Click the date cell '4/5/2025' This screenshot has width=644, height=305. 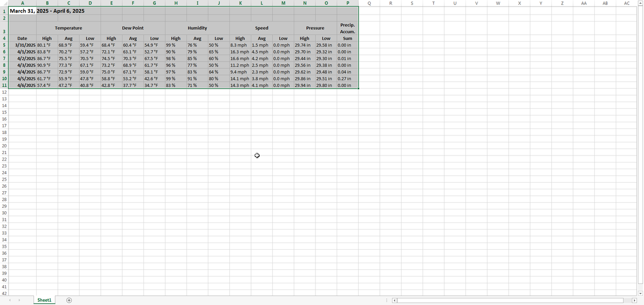point(23,79)
